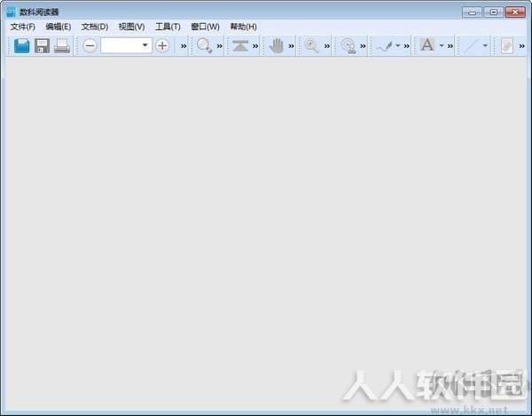532x416 pixels.
Task: Expand overflow chevron beside magnifier zoom tool
Action: pyautogui.click(x=326, y=46)
